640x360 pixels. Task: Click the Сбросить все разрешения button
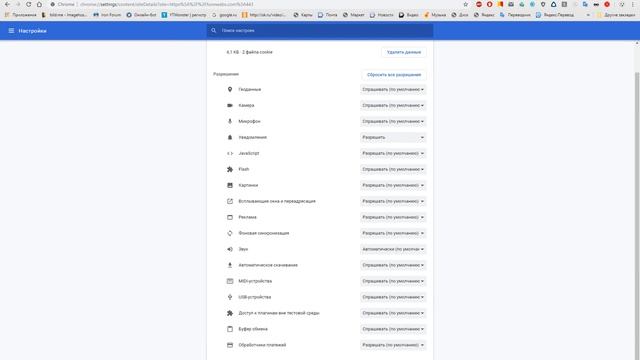394,75
